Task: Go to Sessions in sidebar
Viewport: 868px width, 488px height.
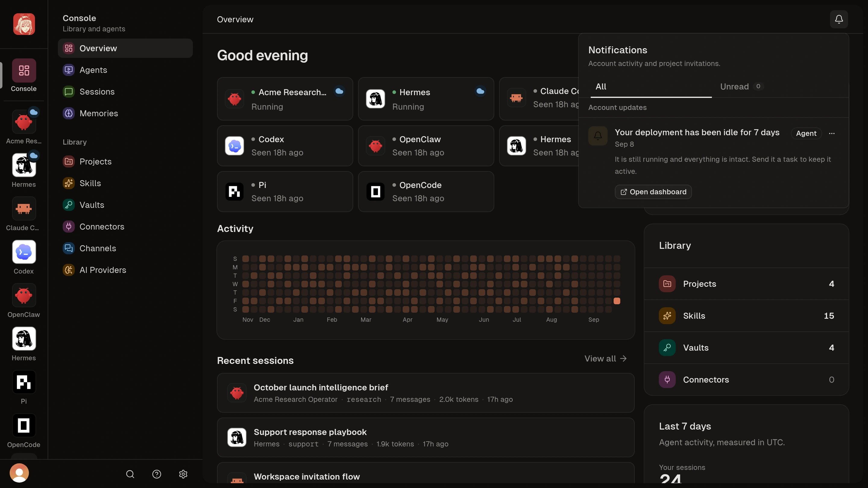Action: point(125,92)
